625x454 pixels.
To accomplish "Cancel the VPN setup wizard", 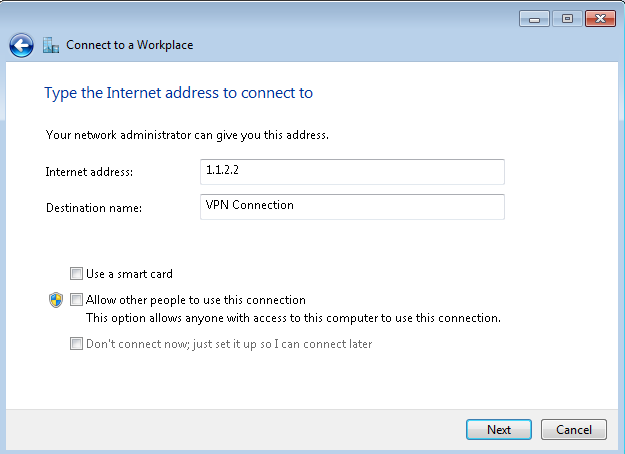I will 574,430.
